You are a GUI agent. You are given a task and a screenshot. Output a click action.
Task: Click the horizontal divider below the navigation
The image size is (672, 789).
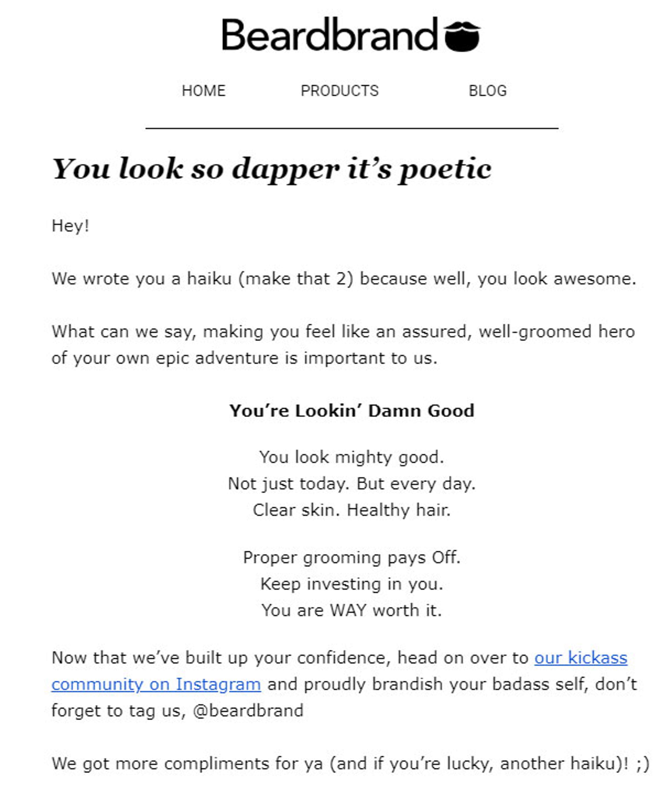(x=352, y=128)
